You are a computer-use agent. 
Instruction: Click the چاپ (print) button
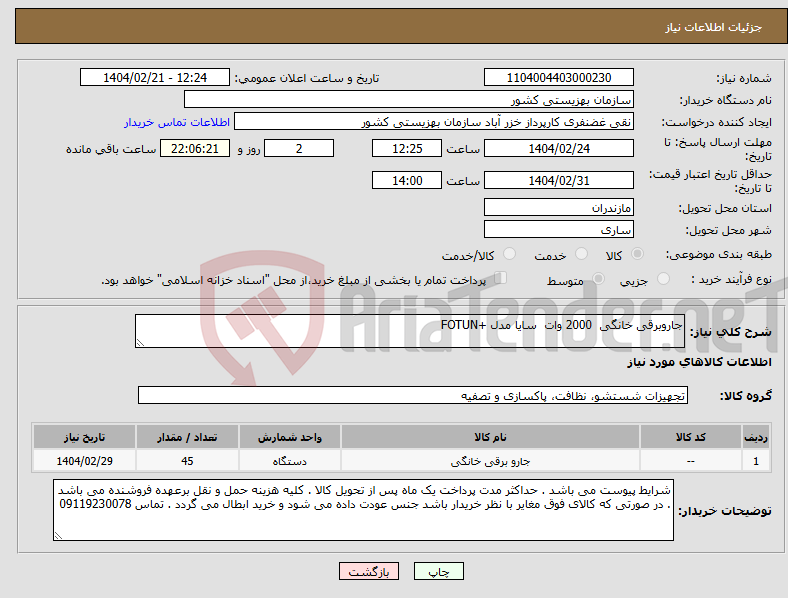click(438, 571)
